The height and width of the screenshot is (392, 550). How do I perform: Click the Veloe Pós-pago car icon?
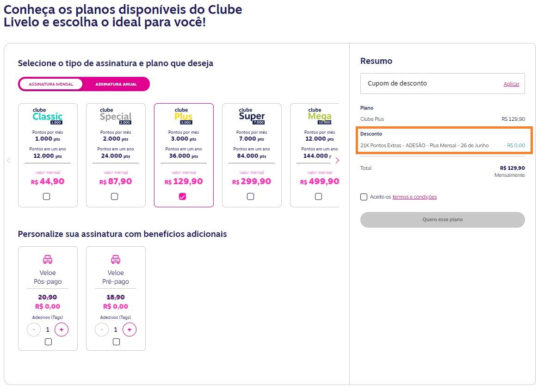48,259
